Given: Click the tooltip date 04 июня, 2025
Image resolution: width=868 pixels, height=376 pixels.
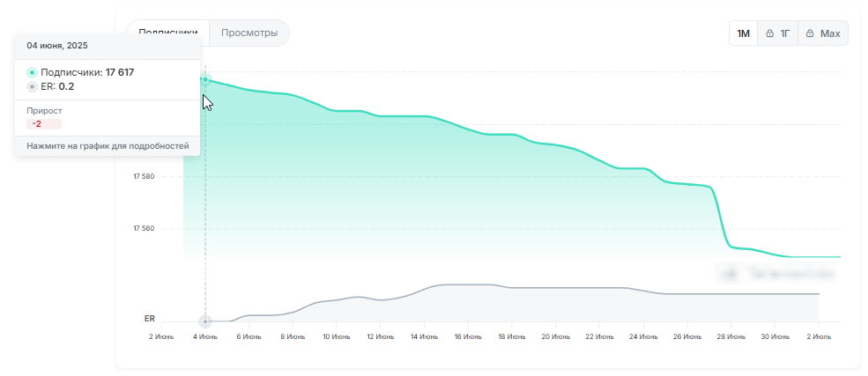Looking at the screenshot, I should pos(57,45).
